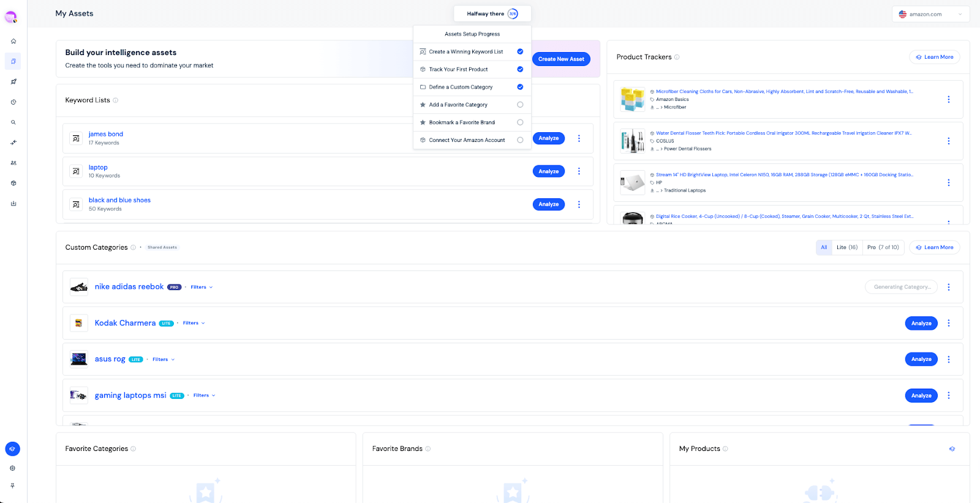This screenshot has height=503, width=980.
Task: Click Learn More in the Custom Categories panel
Action: coord(935,247)
